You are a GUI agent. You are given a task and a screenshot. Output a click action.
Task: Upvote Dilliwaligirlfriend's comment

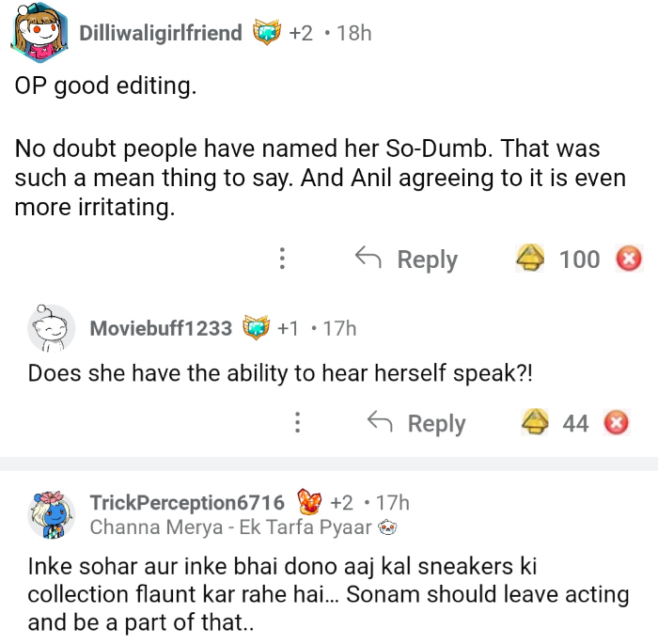[x=531, y=259]
